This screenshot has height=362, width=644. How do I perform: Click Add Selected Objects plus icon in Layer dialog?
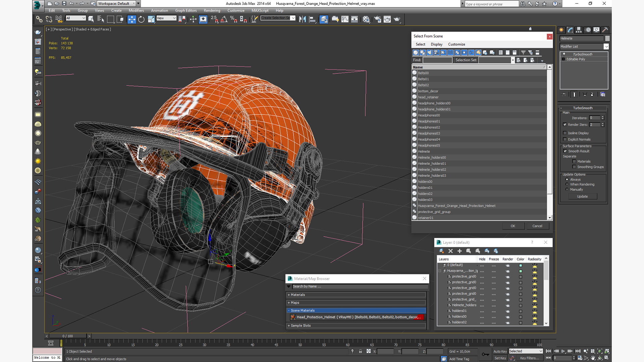click(460, 251)
